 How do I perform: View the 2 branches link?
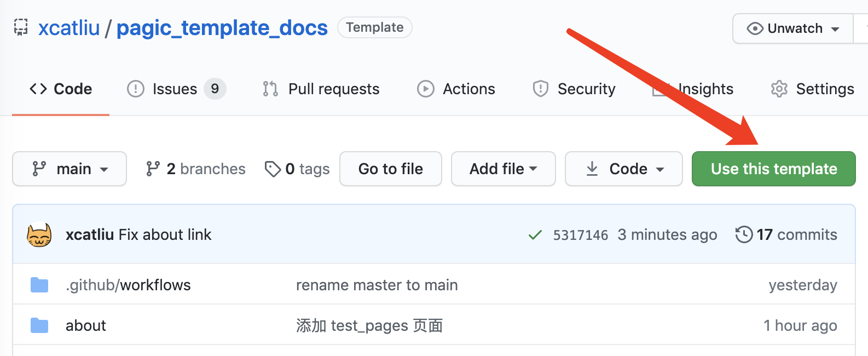tap(195, 169)
